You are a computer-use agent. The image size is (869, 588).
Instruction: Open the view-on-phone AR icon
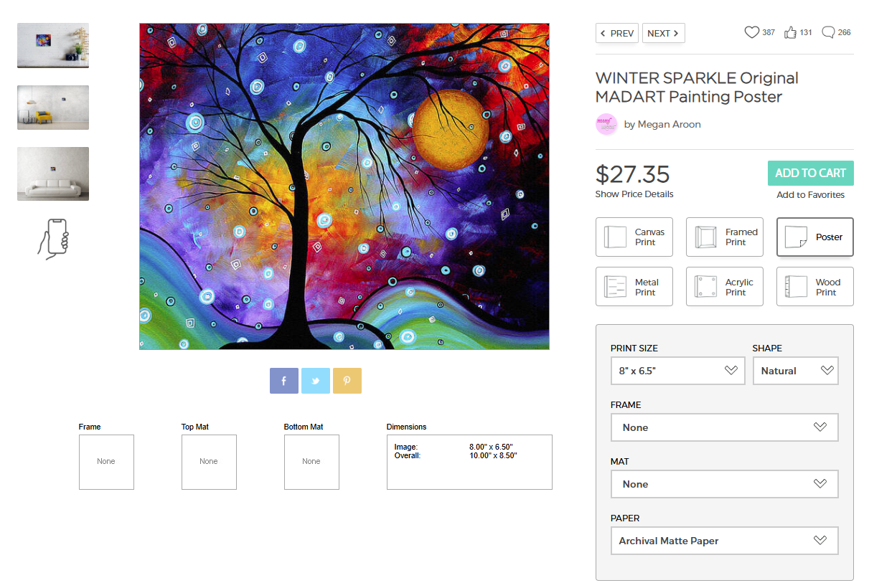53,238
